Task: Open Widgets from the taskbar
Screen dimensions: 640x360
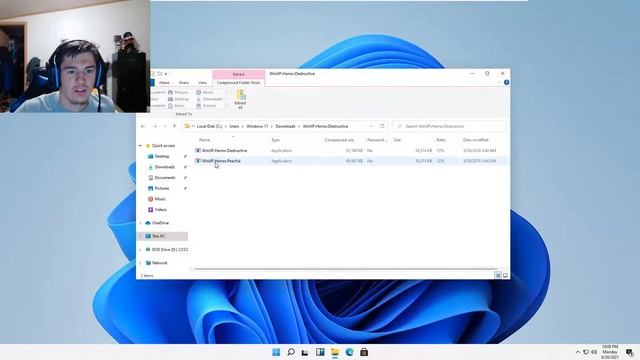Action: 320,352
